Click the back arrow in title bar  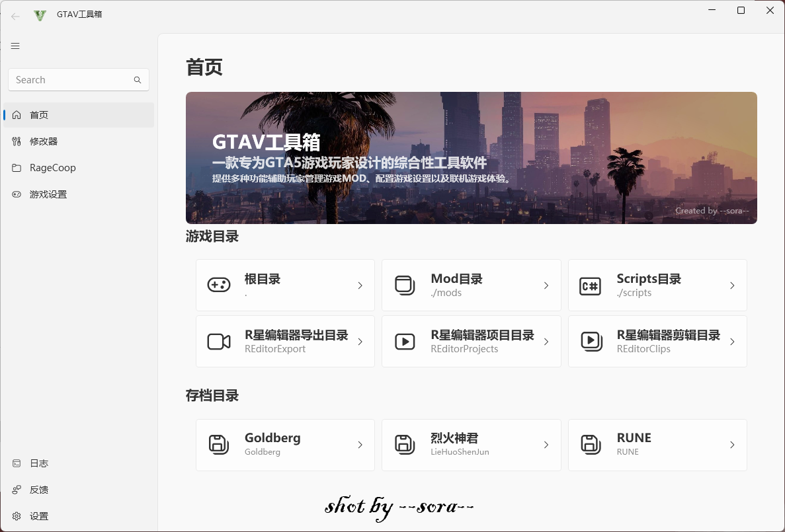click(x=15, y=16)
